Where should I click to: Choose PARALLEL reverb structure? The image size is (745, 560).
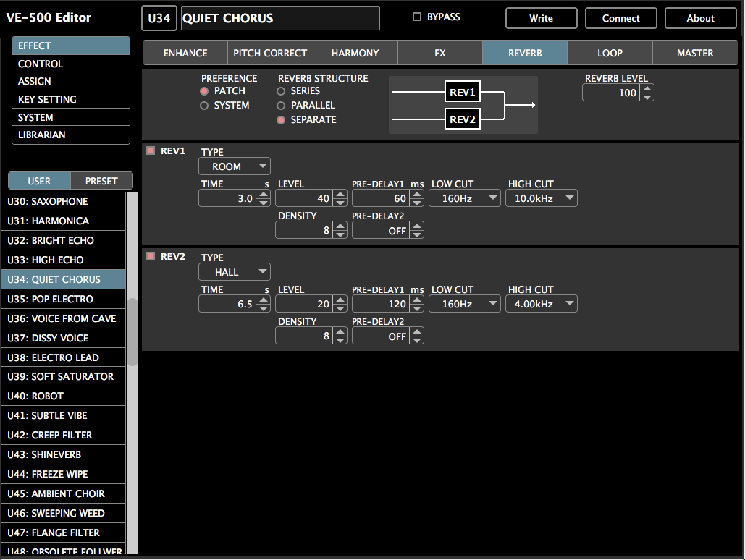click(x=281, y=106)
